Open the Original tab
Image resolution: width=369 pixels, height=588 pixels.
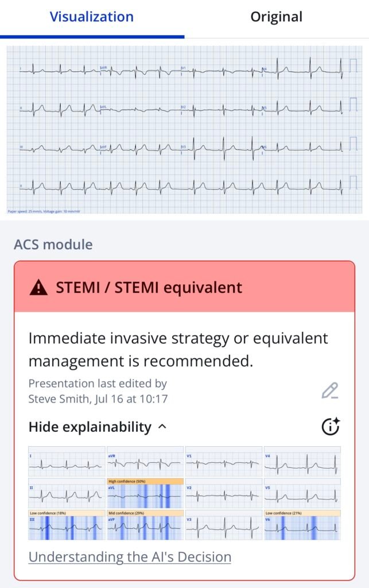click(276, 17)
